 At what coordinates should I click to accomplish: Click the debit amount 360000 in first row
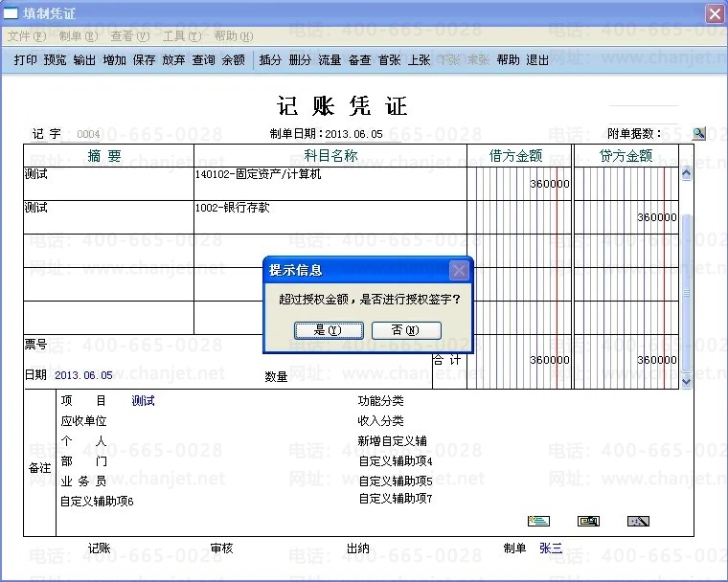[x=550, y=184]
